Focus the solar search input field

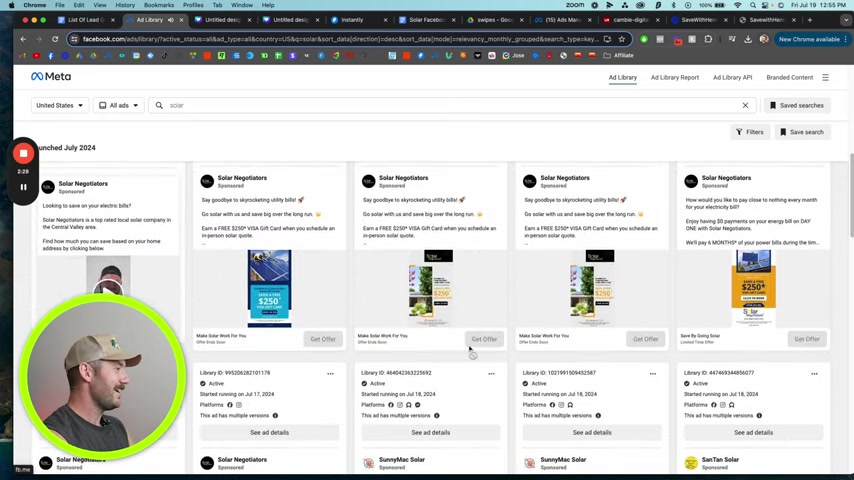452,105
